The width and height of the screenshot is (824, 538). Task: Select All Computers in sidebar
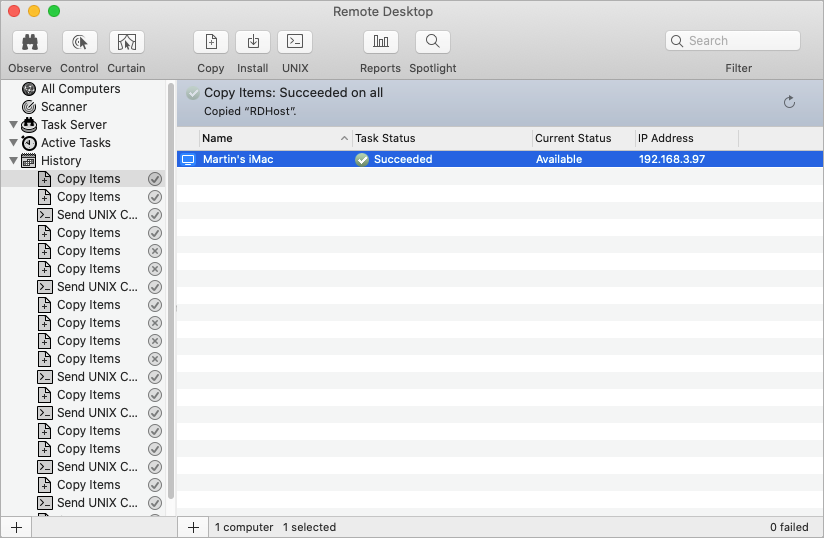tap(80, 89)
